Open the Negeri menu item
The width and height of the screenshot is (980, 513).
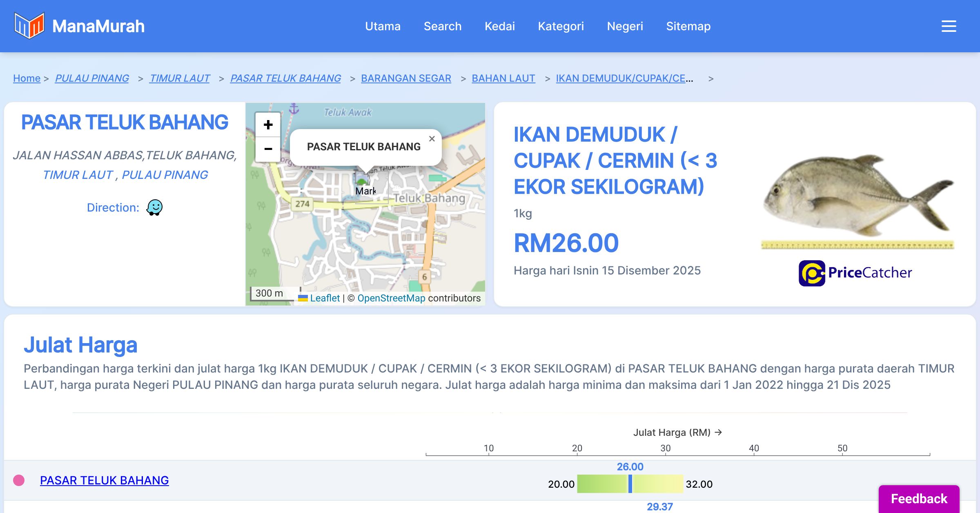(625, 26)
